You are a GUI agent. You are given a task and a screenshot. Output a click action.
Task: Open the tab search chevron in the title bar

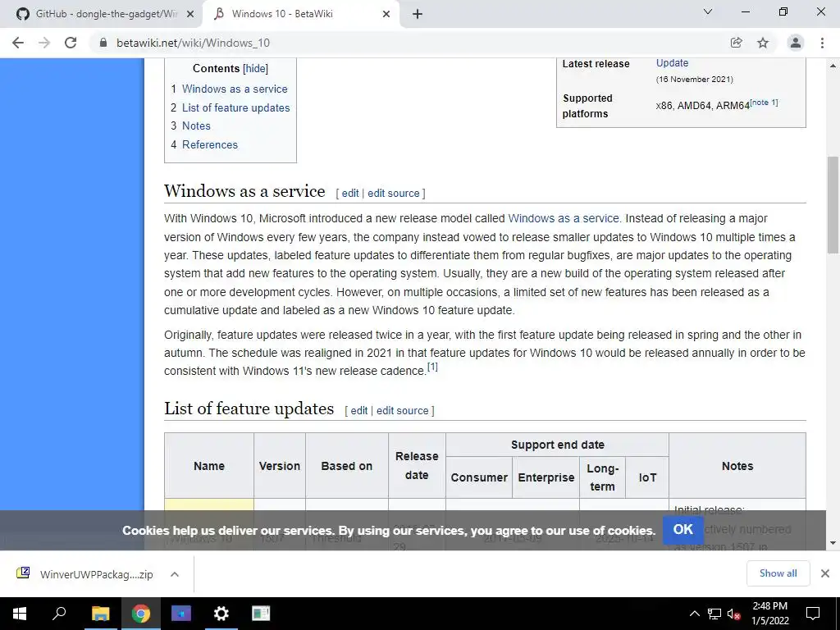[708, 11]
